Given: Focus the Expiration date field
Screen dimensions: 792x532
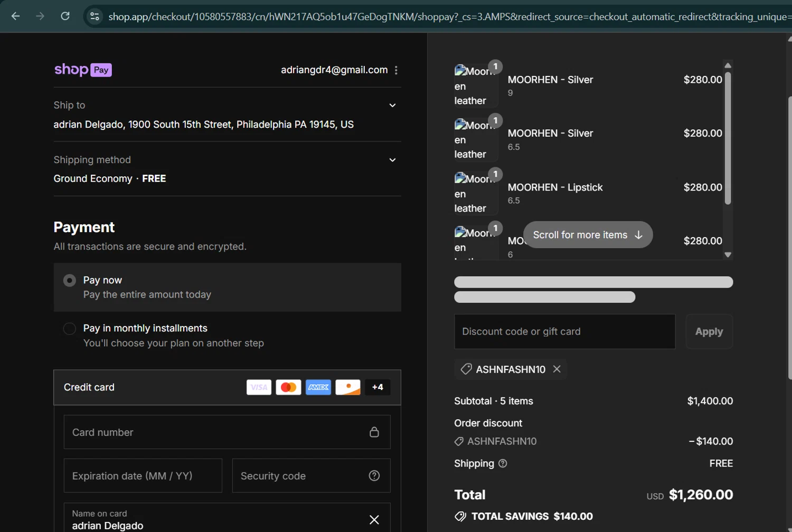Looking at the screenshot, I should coord(143,476).
